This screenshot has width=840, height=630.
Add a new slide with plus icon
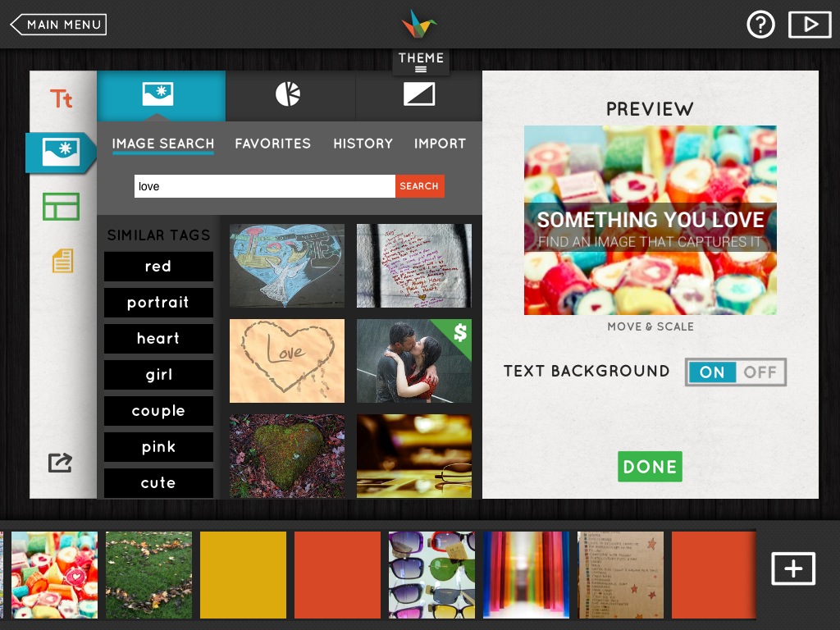793,568
